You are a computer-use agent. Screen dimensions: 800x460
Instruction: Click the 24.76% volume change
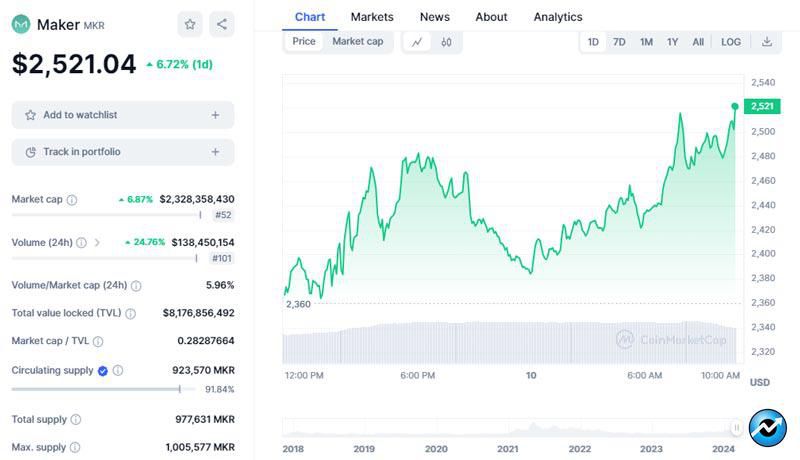tap(145, 242)
